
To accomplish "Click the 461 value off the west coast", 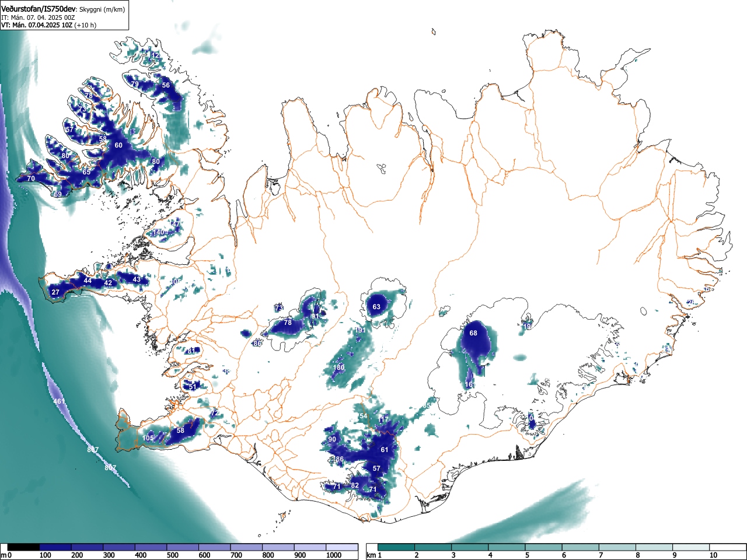I will click(59, 401).
